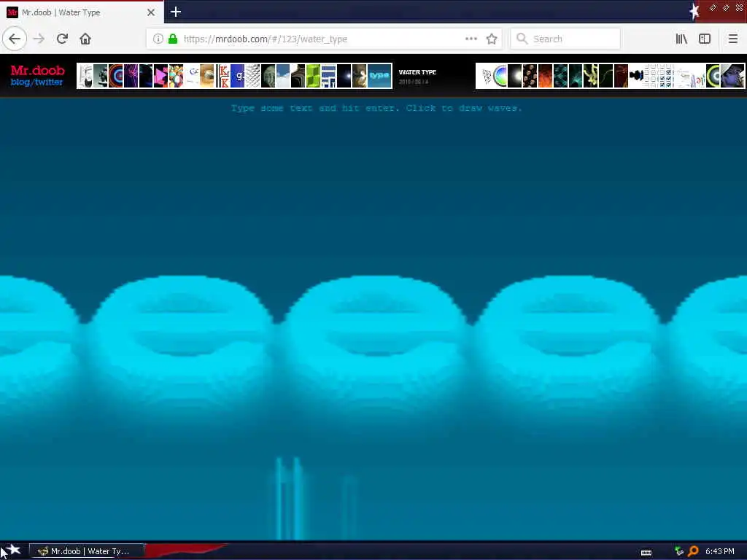Open the rainbow color wheel thumbnail
Viewport: 747px width, 560px height.
(x=500, y=76)
